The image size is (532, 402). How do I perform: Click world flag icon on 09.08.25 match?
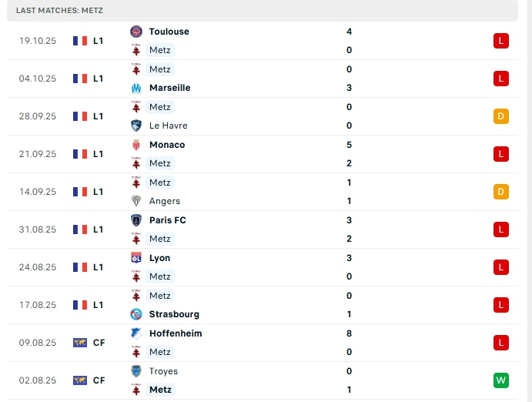point(80,343)
